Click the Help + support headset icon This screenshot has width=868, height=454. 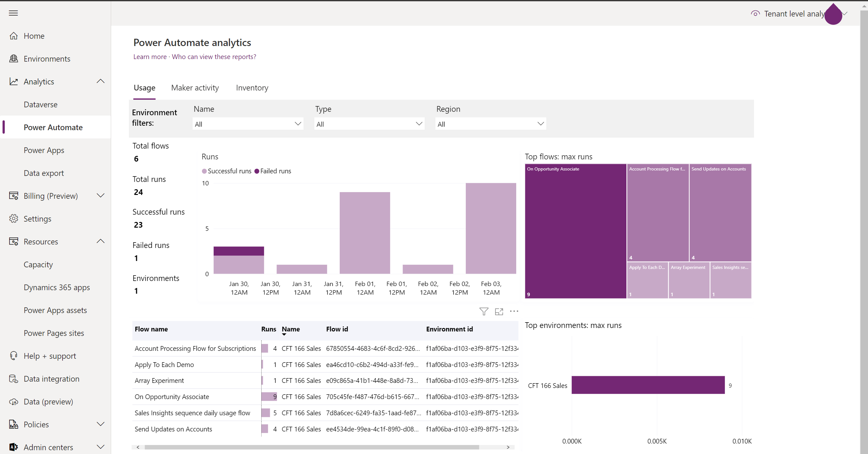coord(13,356)
